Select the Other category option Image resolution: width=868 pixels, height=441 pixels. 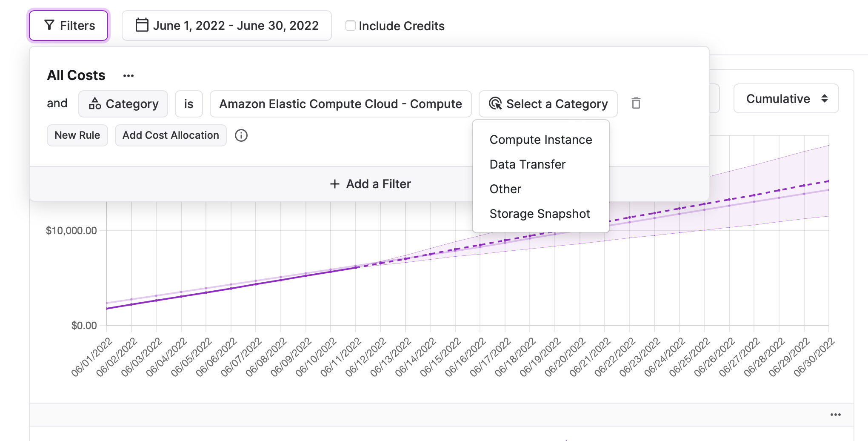[x=505, y=189]
